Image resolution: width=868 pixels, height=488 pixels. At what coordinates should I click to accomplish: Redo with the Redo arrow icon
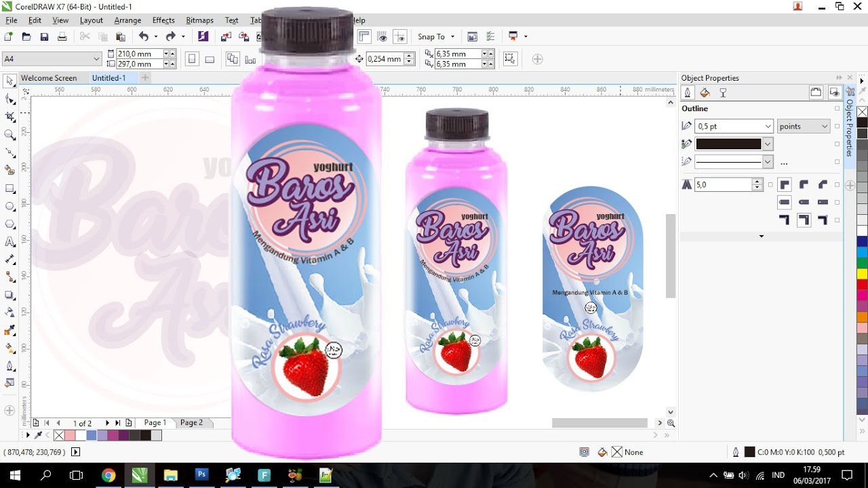pyautogui.click(x=171, y=37)
